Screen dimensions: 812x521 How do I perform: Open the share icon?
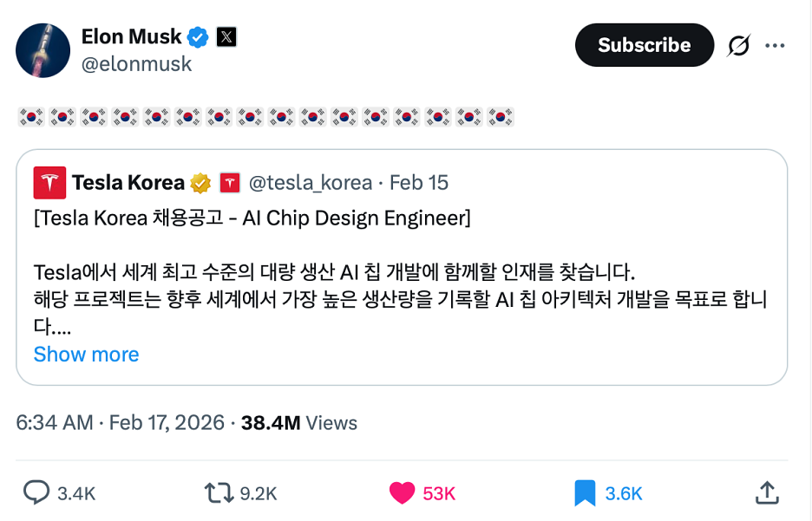click(767, 492)
